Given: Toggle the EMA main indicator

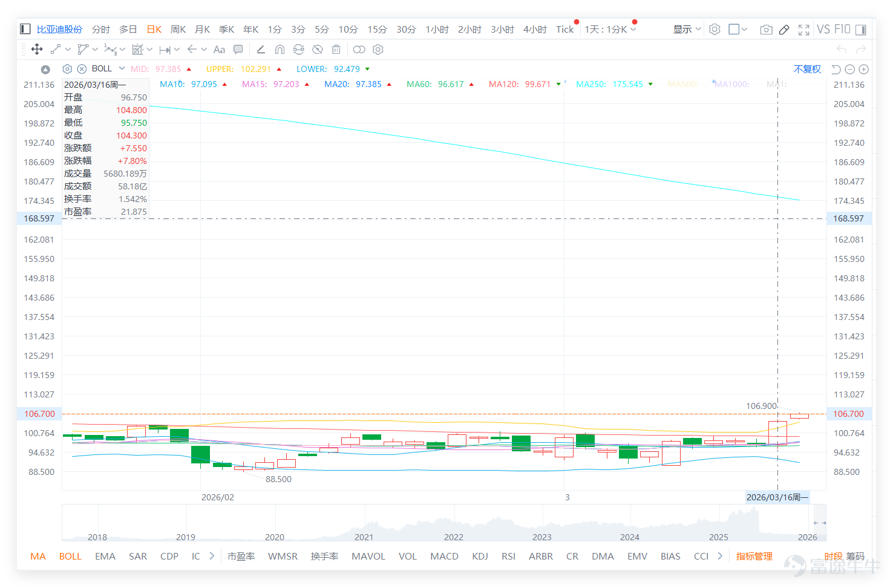Looking at the screenshot, I should tap(105, 556).
